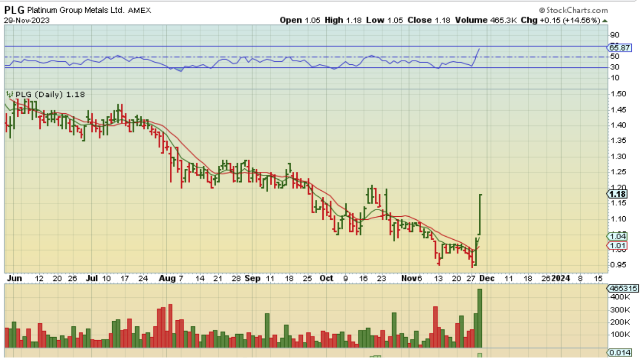Viewport: 644px width, 358px height.
Task: Click the green up-arrow beside Chg percentage
Action: click(605, 20)
